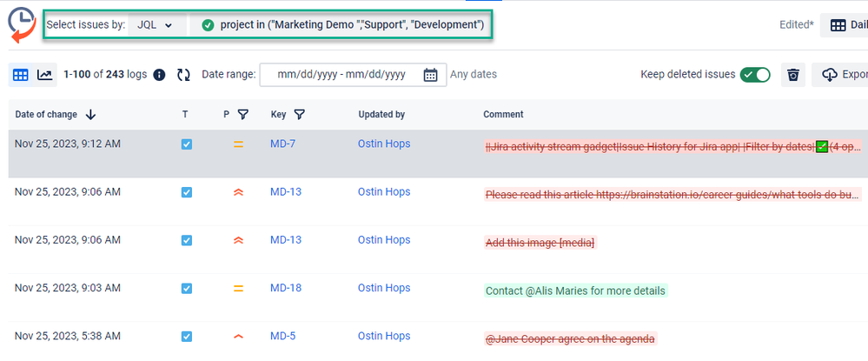Click the Nov 25, 2023, 9:03 AM date
The height and width of the screenshot is (361, 868).
pyautogui.click(x=68, y=288)
